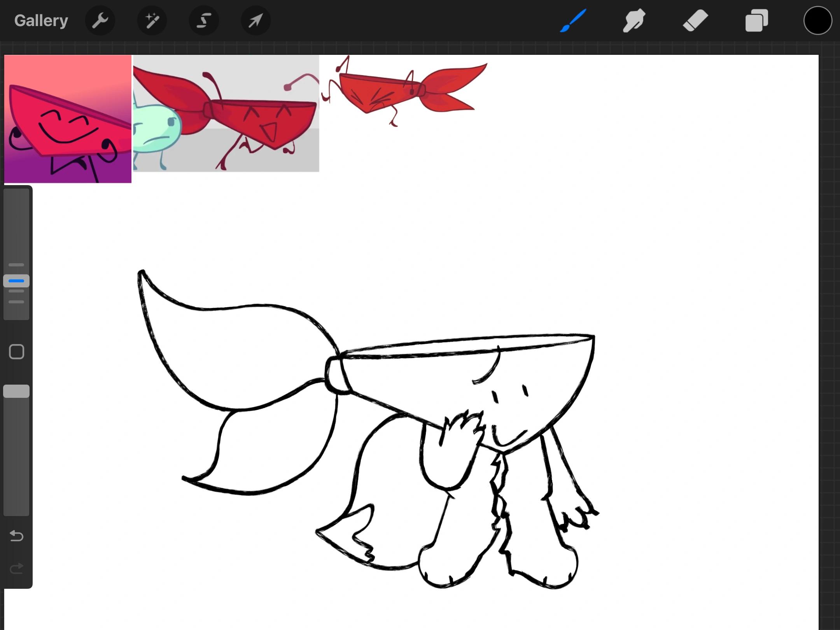This screenshot has height=630, width=840.
Task: Activate the Selection tool
Action: pos(204,20)
